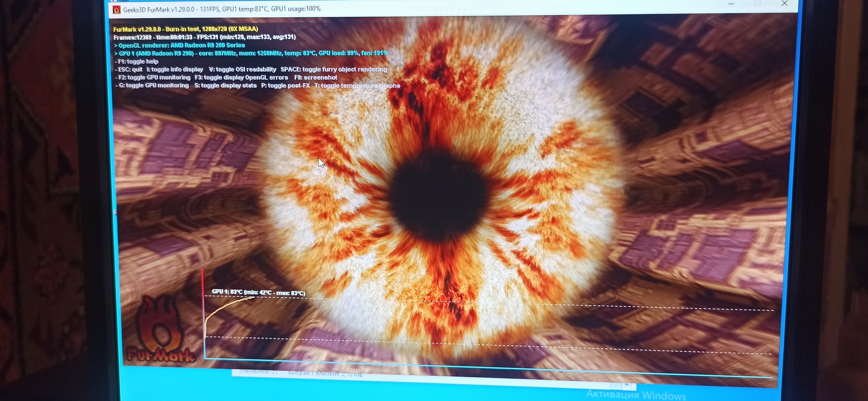Click the 'F9: screenshot' hint
868x401 pixels.
pyautogui.click(x=316, y=77)
